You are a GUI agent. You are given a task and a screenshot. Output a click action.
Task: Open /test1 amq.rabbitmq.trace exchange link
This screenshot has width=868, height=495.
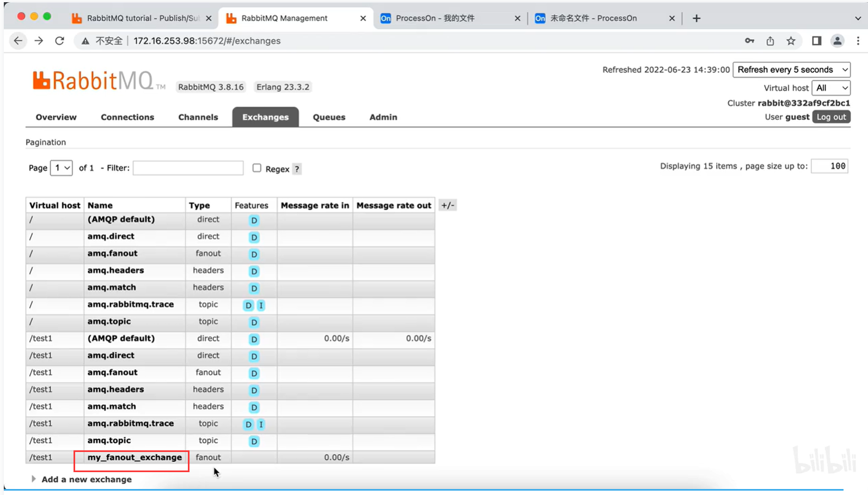[131, 423]
